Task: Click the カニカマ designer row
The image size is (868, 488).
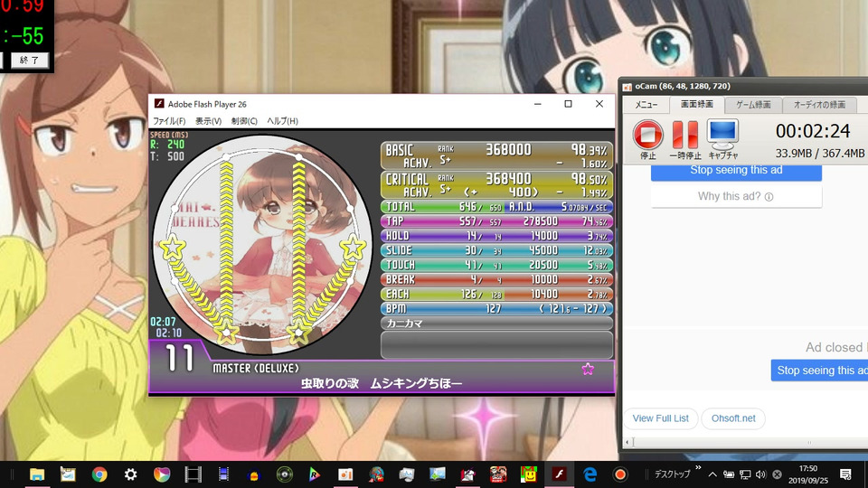Action: [x=496, y=324]
